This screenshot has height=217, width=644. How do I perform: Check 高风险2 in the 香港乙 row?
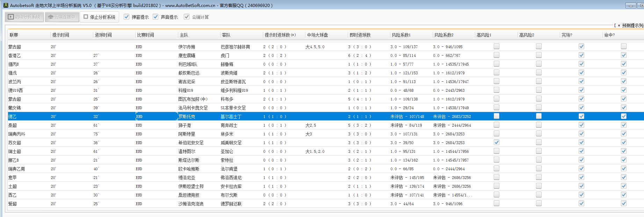539,55
